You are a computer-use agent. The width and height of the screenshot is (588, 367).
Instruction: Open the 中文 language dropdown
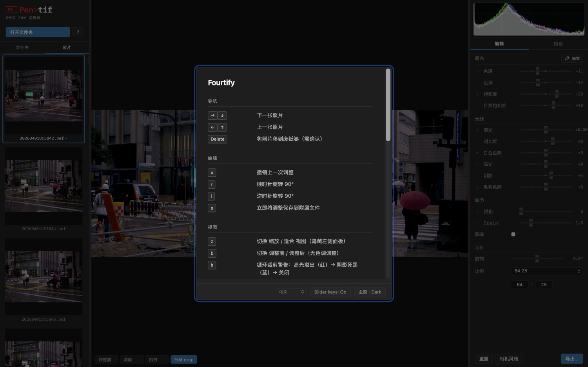click(291, 292)
